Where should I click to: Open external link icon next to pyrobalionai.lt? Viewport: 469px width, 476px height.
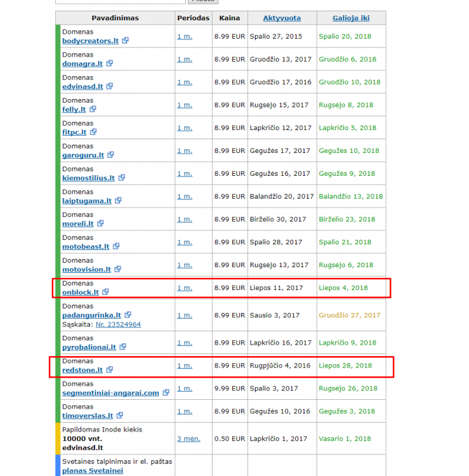(122, 347)
